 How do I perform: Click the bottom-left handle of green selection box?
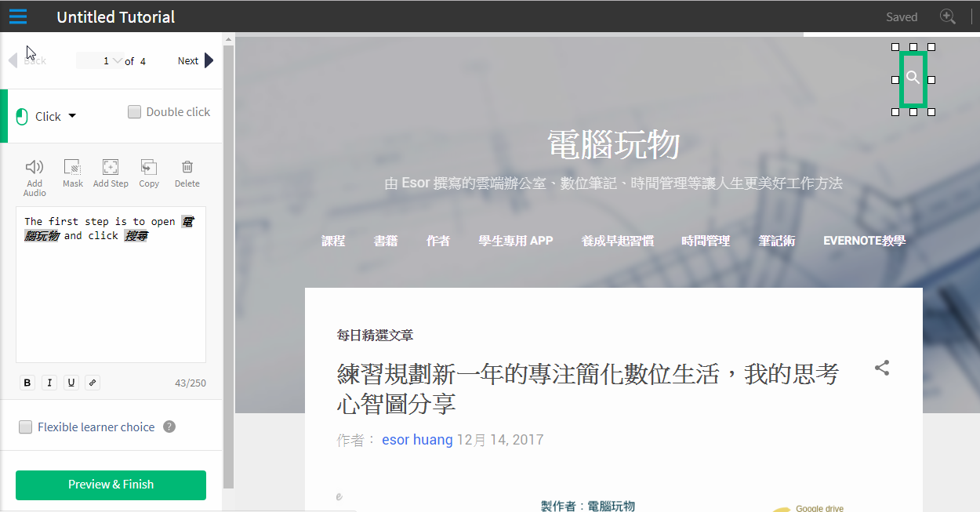pyautogui.click(x=895, y=112)
